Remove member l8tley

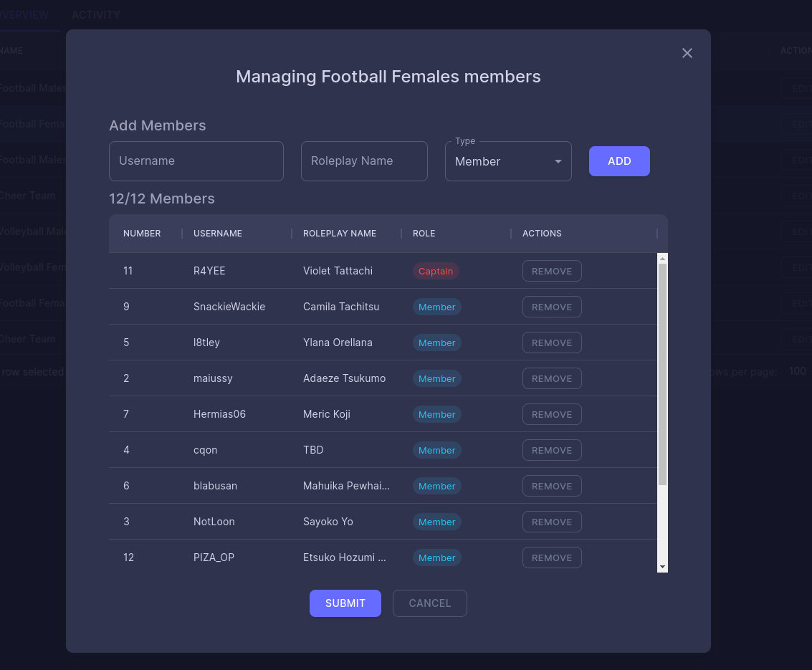click(551, 343)
